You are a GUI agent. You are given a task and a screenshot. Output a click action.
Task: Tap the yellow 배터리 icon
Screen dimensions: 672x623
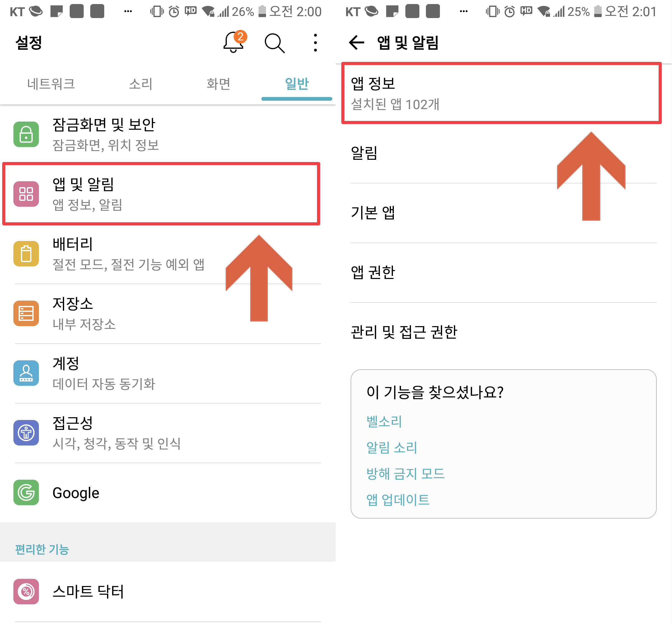tap(26, 253)
